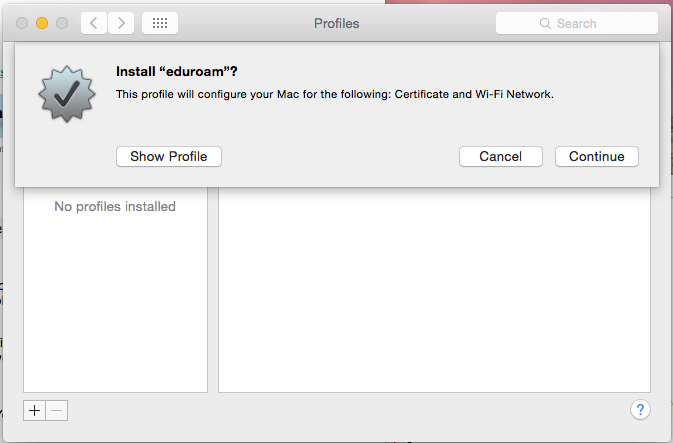Click the Certificate and Wi-Fi Network description
Screen dimensions: 673x443
click(x=335, y=95)
